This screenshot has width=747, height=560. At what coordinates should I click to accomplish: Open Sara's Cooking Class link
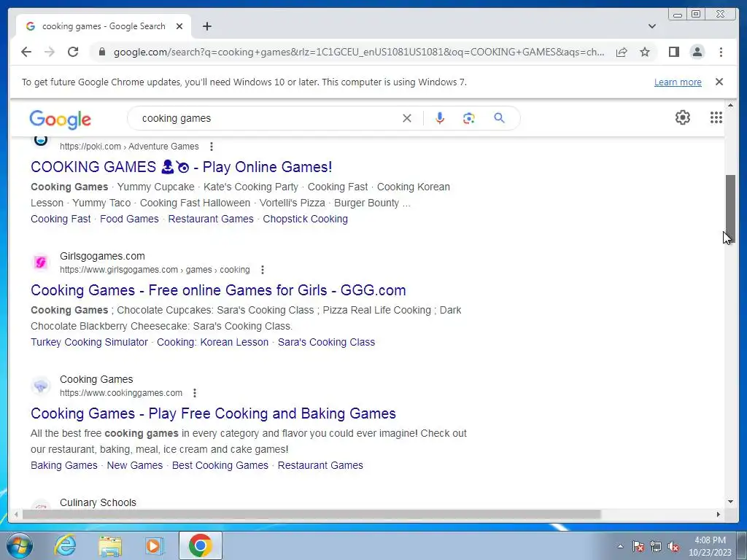tap(326, 342)
